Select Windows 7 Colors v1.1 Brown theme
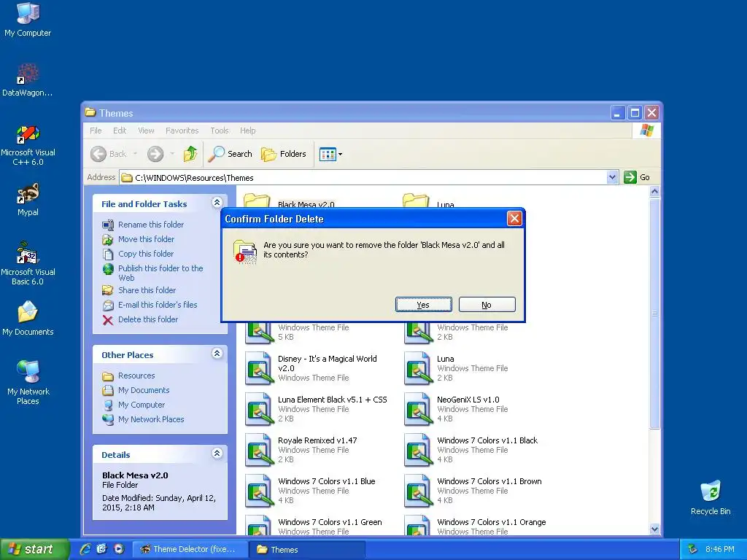This screenshot has width=747, height=560. 473,491
